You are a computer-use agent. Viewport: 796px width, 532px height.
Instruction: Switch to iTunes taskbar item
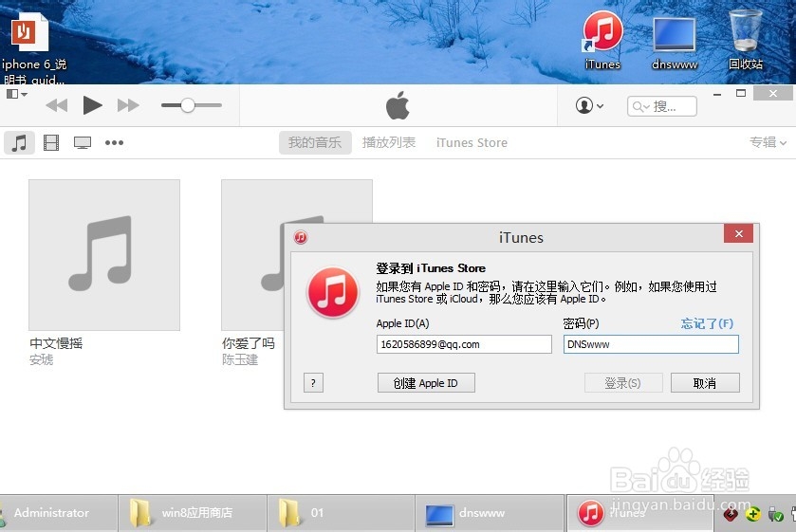tap(639, 513)
